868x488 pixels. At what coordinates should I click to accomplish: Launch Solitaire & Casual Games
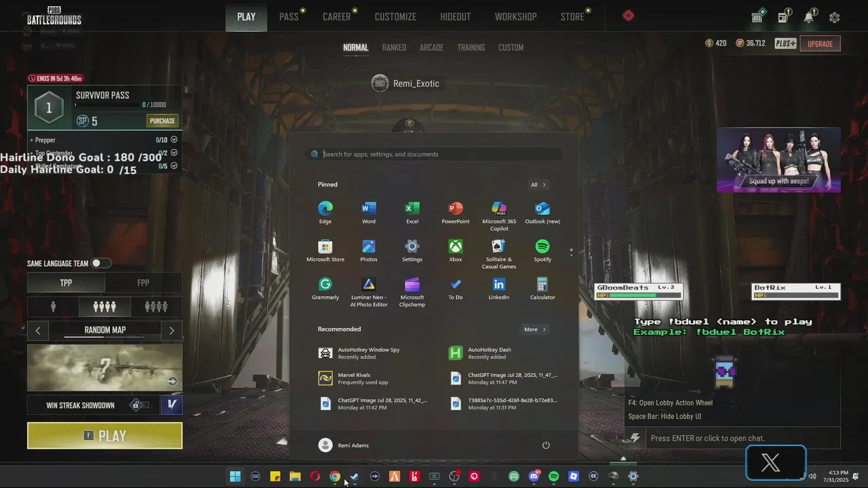tap(499, 253)
